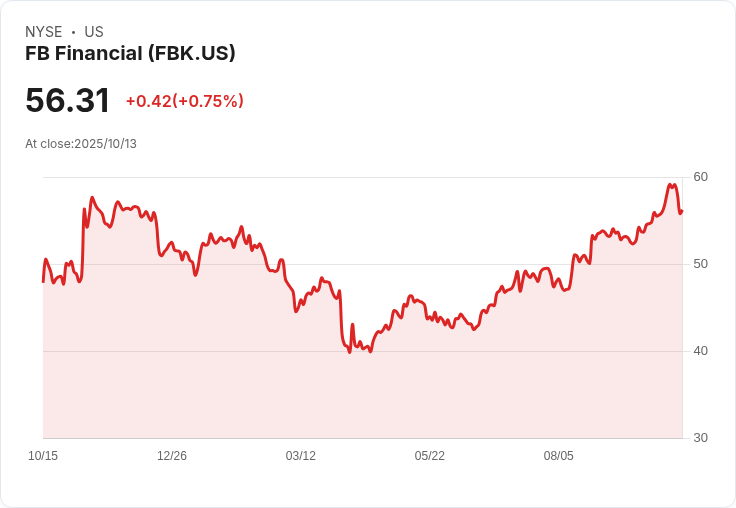Select the 10/15 date on x-axis
Screen dimensions: 736x508
click(43, 455)
